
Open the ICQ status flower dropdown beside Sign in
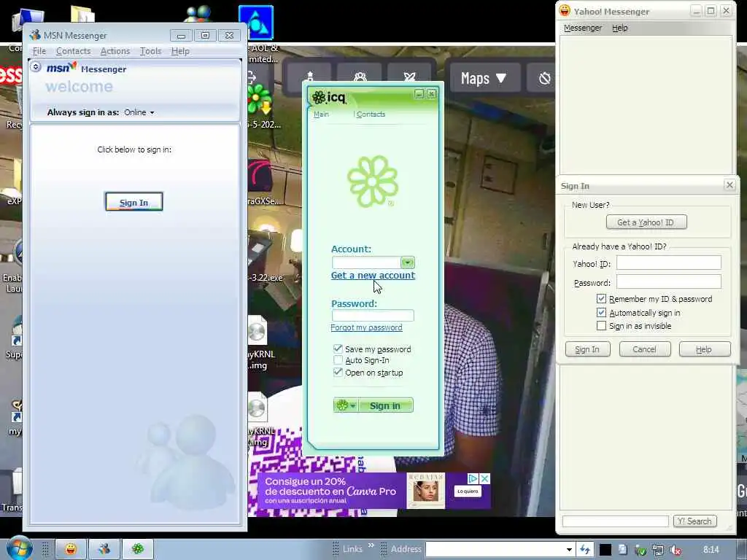tap(346, 405)
